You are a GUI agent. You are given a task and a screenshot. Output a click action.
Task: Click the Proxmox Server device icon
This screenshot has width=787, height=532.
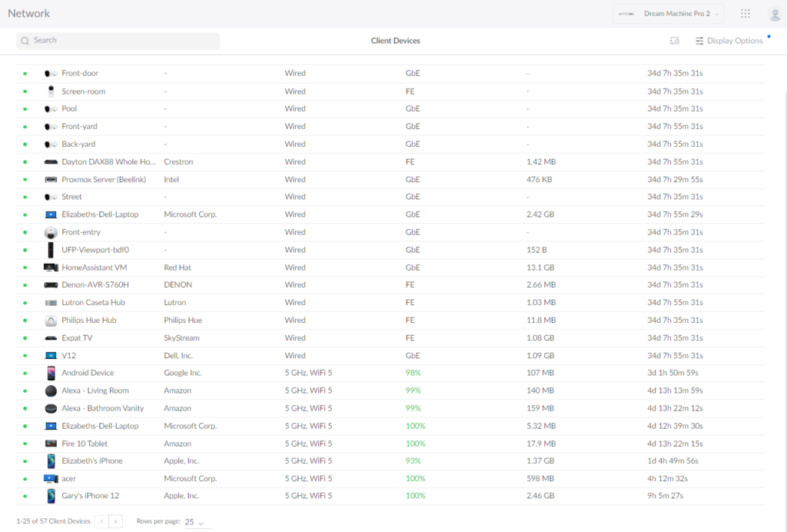click(51, 180)
